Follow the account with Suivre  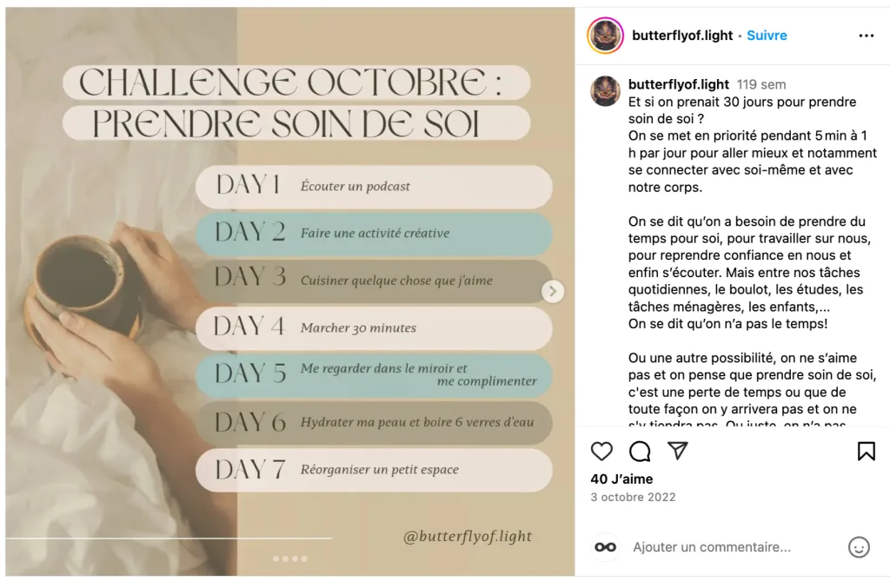pos(767,36)
